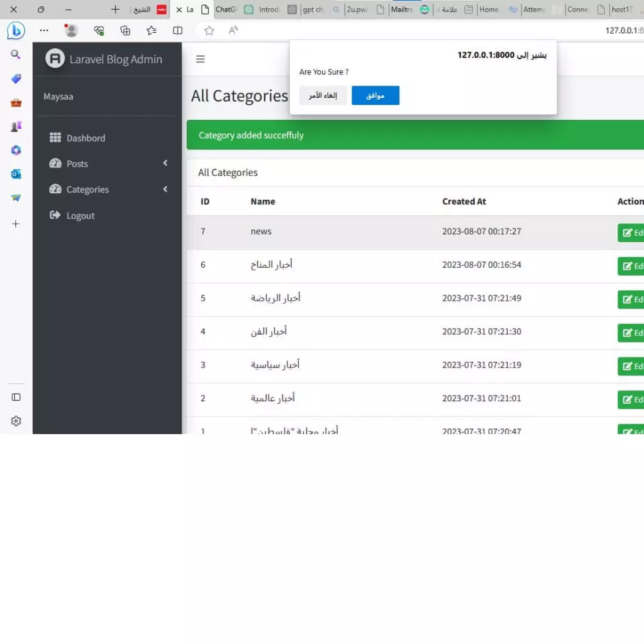Open sidebar Shopping tag icon

[x=15, y=79]
